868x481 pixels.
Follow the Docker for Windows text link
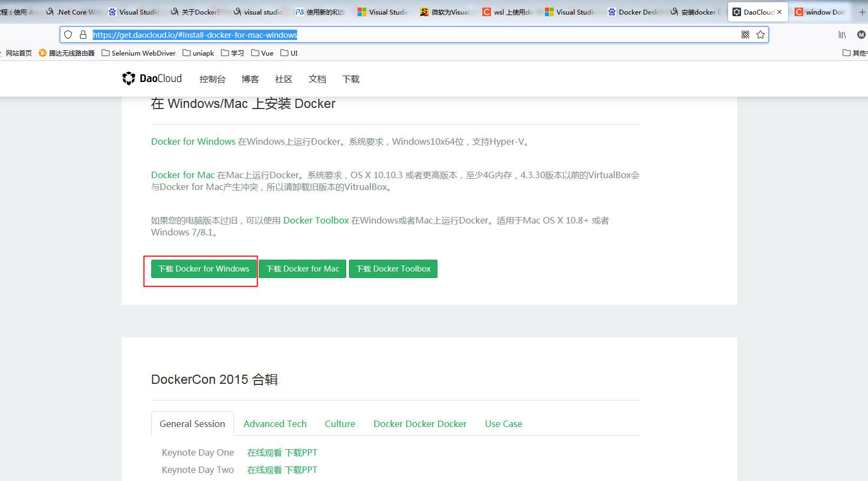[x=193, y=141]
